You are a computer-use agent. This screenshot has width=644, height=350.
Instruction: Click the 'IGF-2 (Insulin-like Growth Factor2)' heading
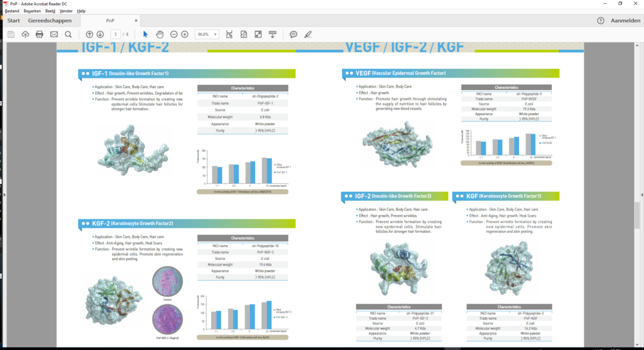pyautogui.click(x=393, y=196)
